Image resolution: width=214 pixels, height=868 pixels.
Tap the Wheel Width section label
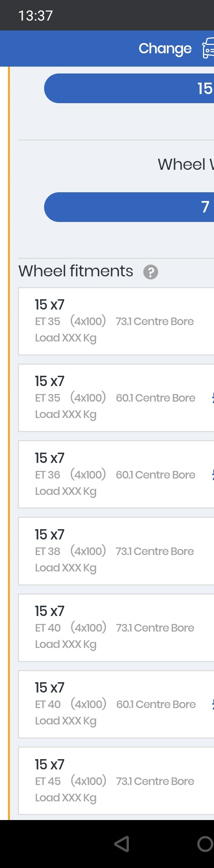tap(186, 164)
